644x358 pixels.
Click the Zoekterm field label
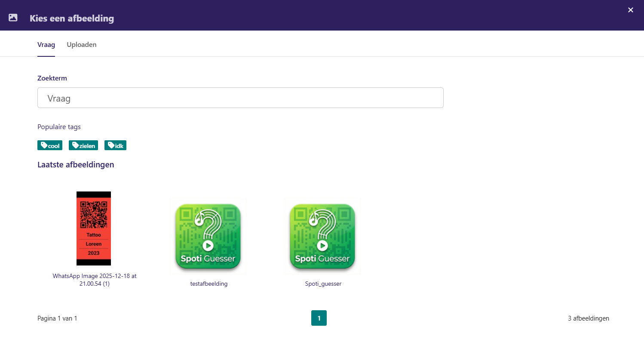52,78
